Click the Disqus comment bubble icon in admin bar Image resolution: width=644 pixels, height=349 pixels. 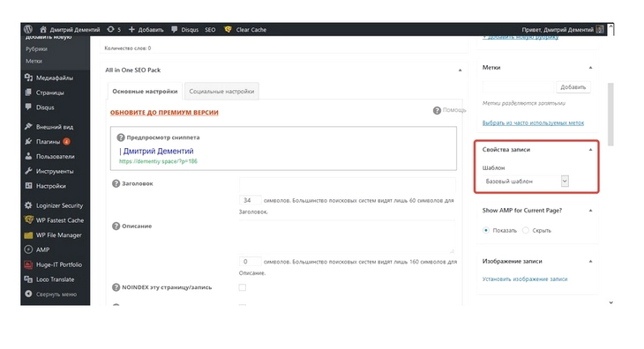point(175,29)
